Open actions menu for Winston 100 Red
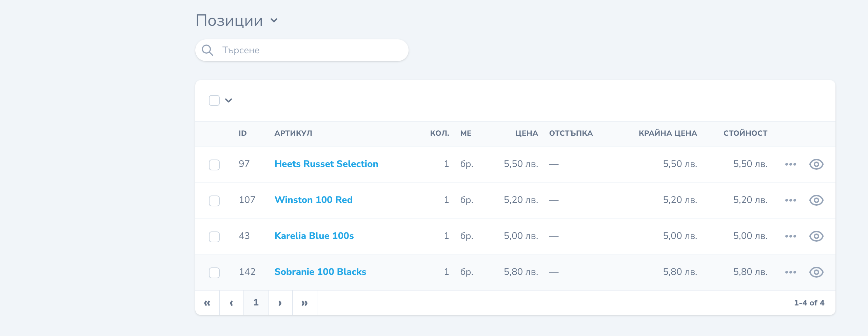 pyautogui.click(x=790, y=200)
